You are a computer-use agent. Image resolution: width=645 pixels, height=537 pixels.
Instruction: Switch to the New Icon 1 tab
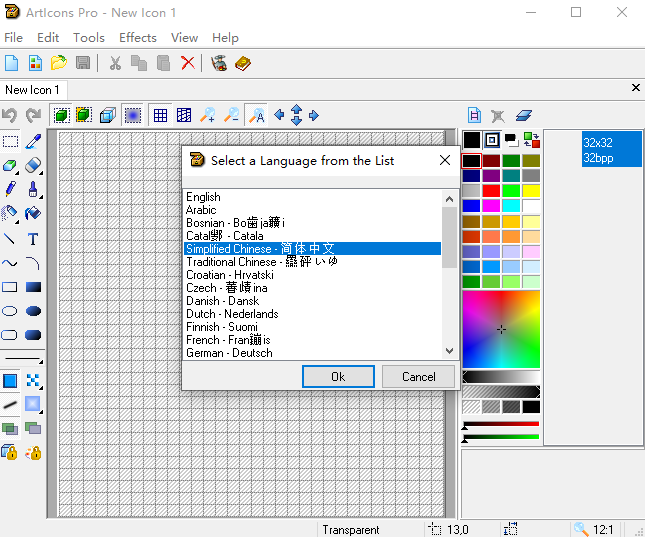pos(33,90)
